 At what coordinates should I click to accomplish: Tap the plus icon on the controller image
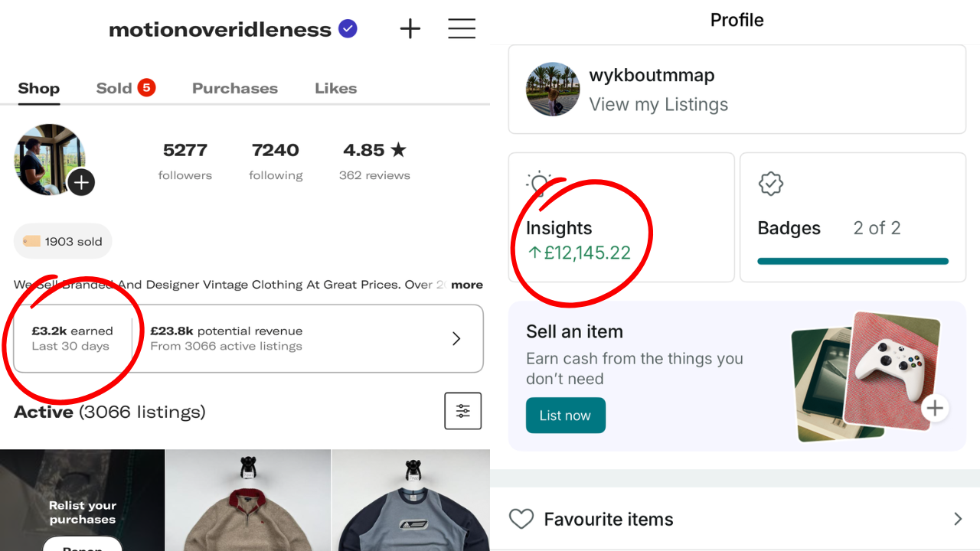(935, 408)
